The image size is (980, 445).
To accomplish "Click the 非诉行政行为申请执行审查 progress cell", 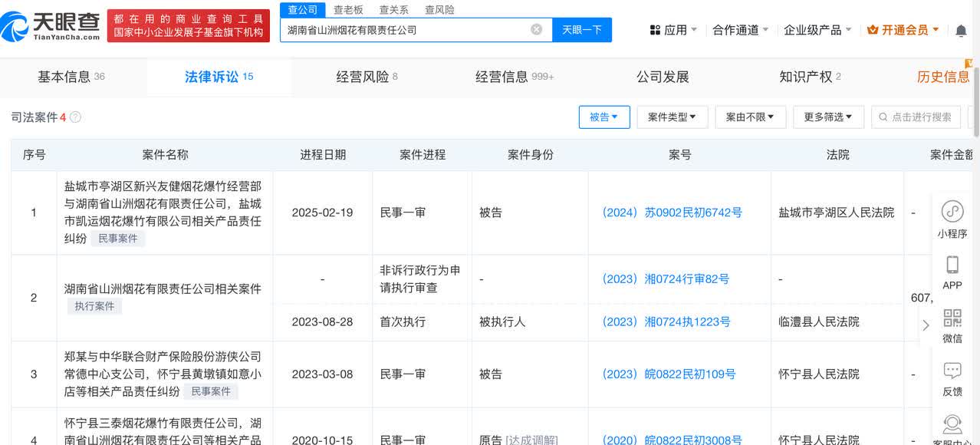I will (420, 279).
